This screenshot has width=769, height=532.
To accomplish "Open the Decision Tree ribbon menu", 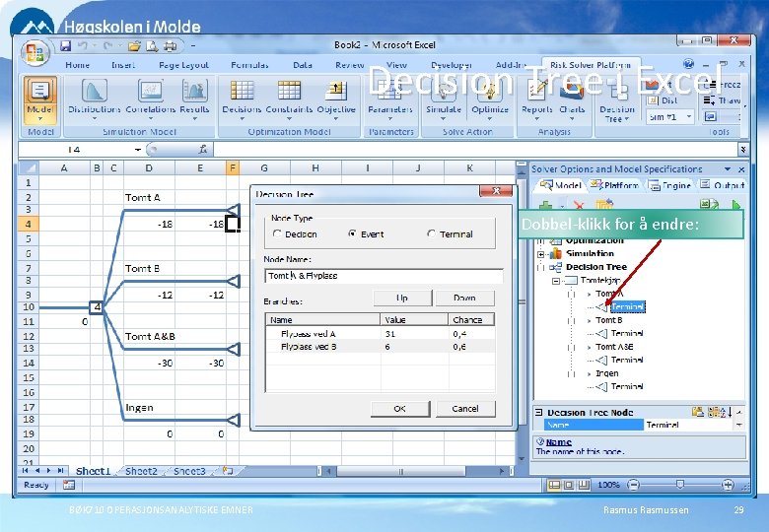I will (x=617, y=102).
